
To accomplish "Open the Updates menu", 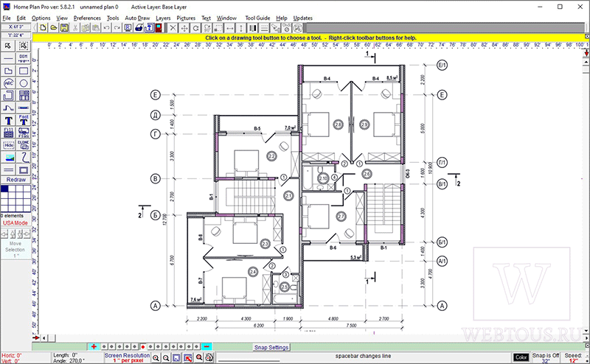I will [x=303, y=18].
